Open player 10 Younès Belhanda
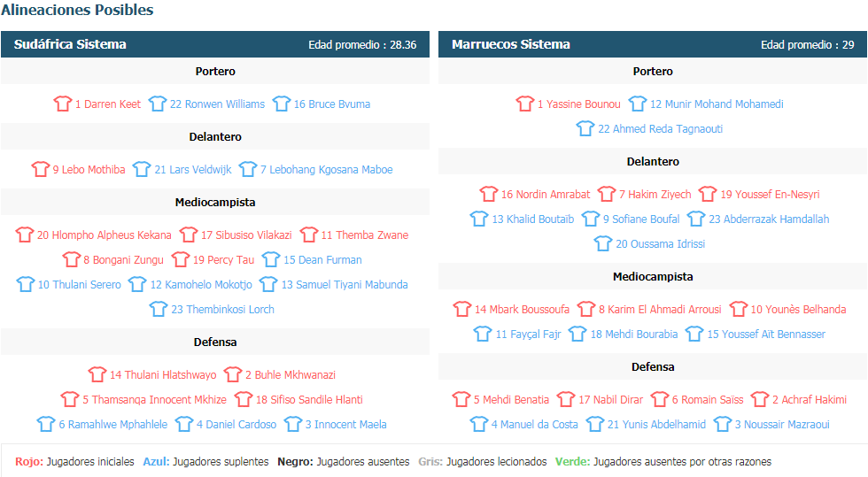The image size is (868, 477). (x=798, y=310)
